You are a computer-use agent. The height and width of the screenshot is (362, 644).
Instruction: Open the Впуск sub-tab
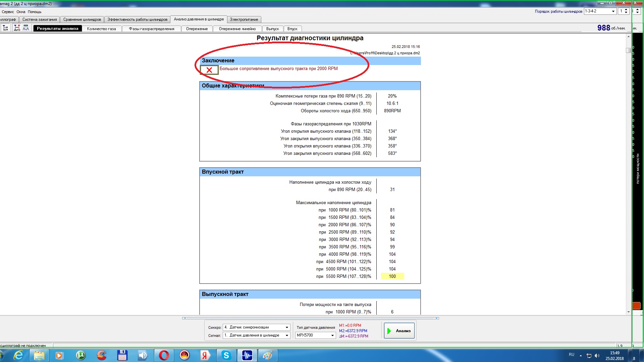[x=292, y=29]
